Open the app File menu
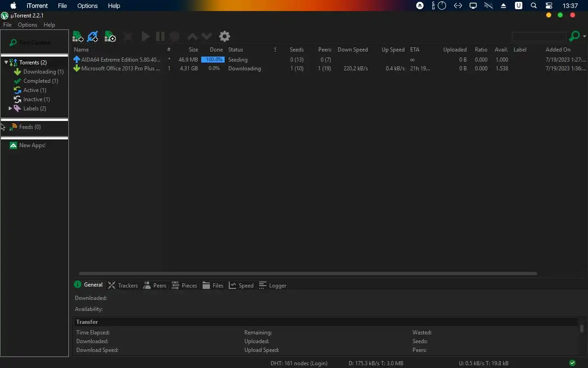588x368 pixels. tap(7, 25)
